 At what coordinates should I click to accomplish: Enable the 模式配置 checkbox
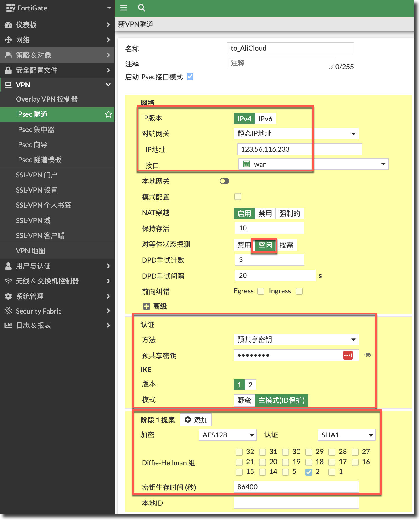coord(238,197)
